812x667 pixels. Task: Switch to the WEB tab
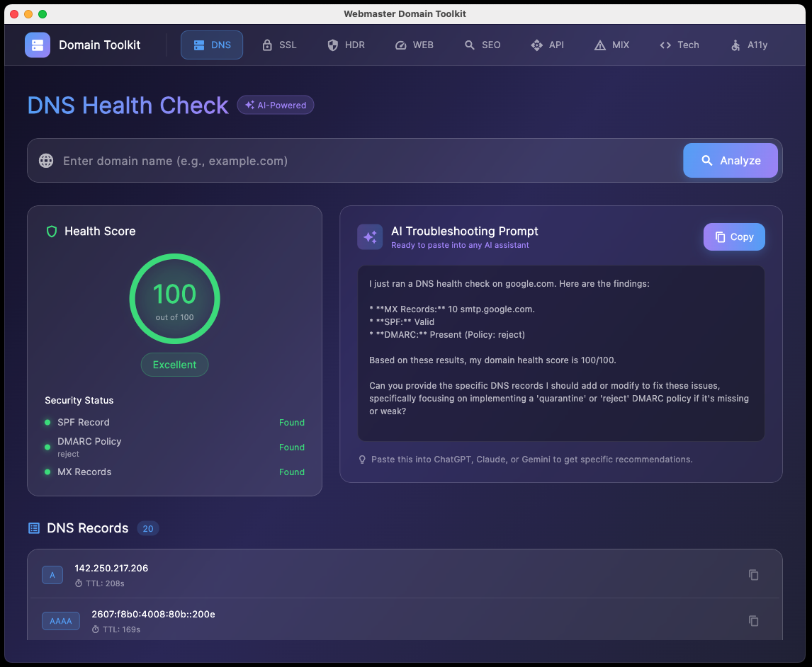(415, 45)
